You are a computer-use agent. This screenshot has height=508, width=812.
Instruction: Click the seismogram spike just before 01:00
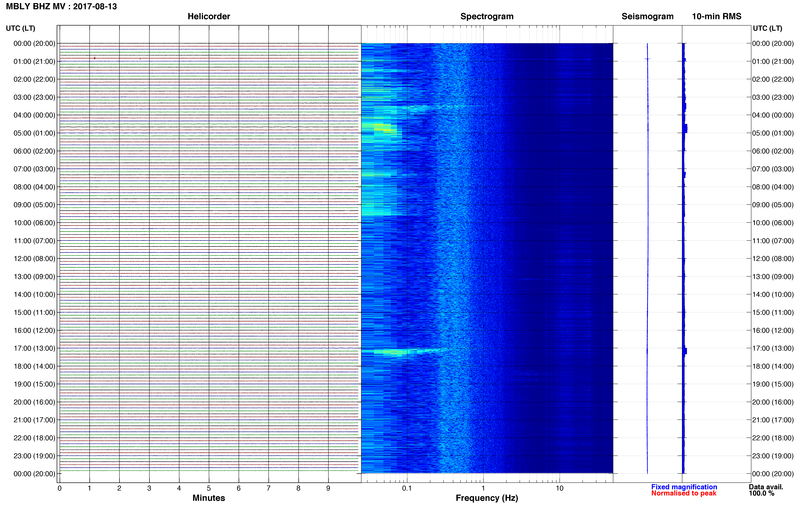tap(648, 59)
